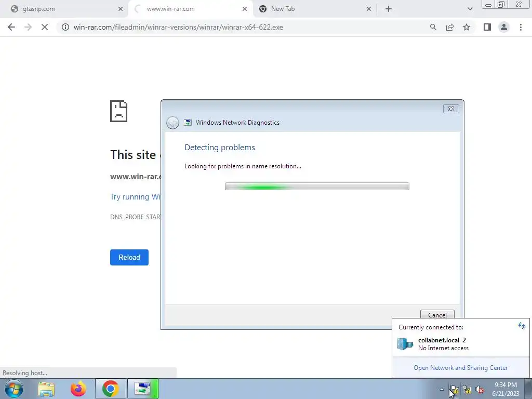
Task: Click the Try running Windows Network Diagnostics link
Action: coord(136,197)
